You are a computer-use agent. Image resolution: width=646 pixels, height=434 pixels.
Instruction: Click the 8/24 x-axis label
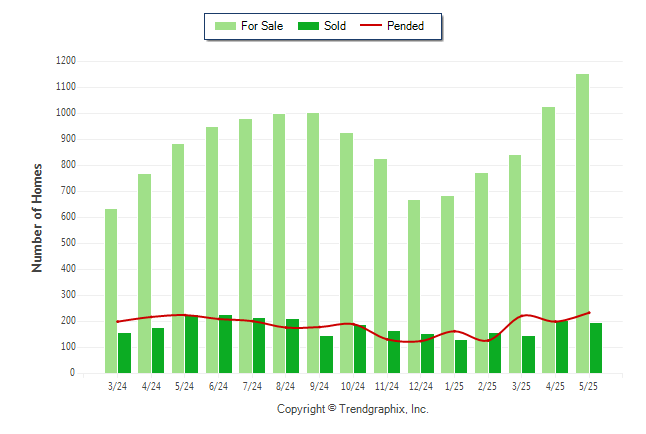(x=285, y=386)
